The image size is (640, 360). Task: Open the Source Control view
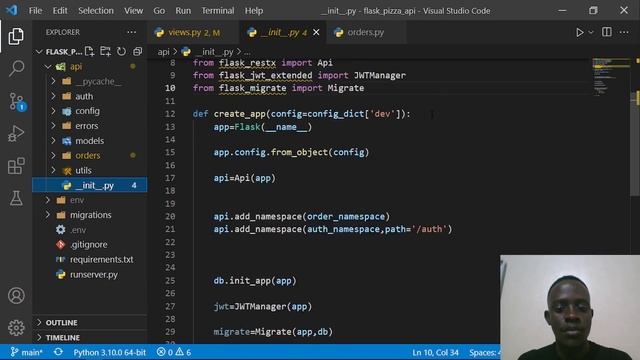(x=17, y=101)
